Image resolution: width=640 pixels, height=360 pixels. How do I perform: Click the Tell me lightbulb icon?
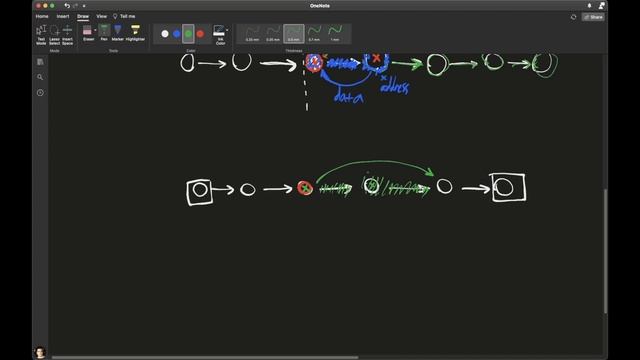115,16
